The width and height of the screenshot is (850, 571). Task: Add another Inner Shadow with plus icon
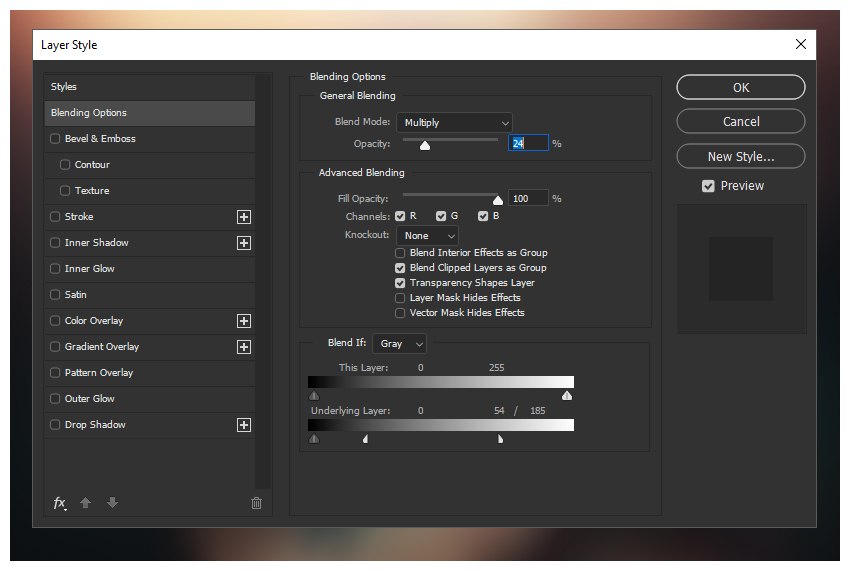244,243
